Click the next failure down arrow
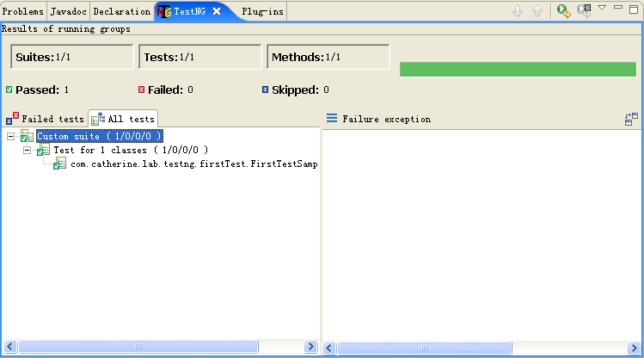Image resolution: width=644 pixels, height=358 pixels. pyautogui.click(x=518, y=12)
